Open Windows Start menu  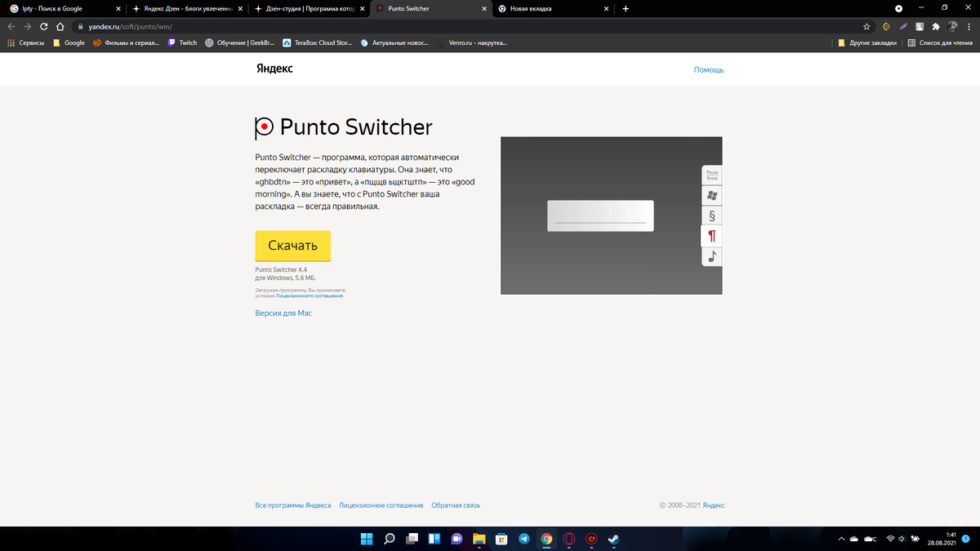[366, 539]
